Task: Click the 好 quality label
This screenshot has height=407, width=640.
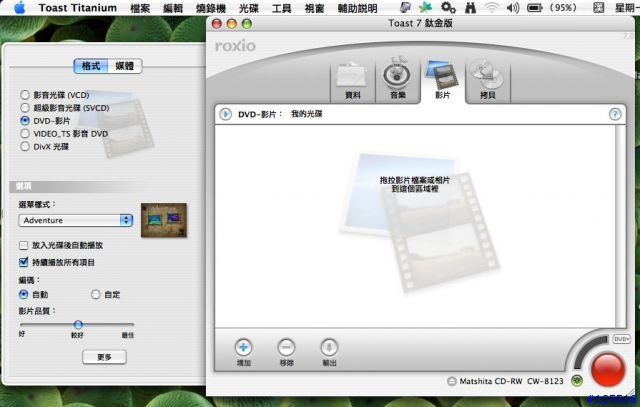Action: click(x=22, y=334)
